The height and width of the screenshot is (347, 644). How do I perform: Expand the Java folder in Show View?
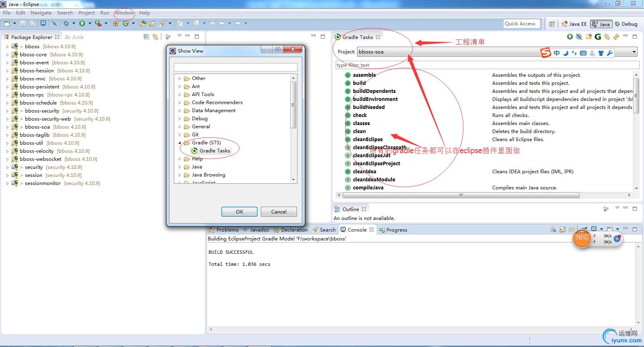(x=180, y=167)
